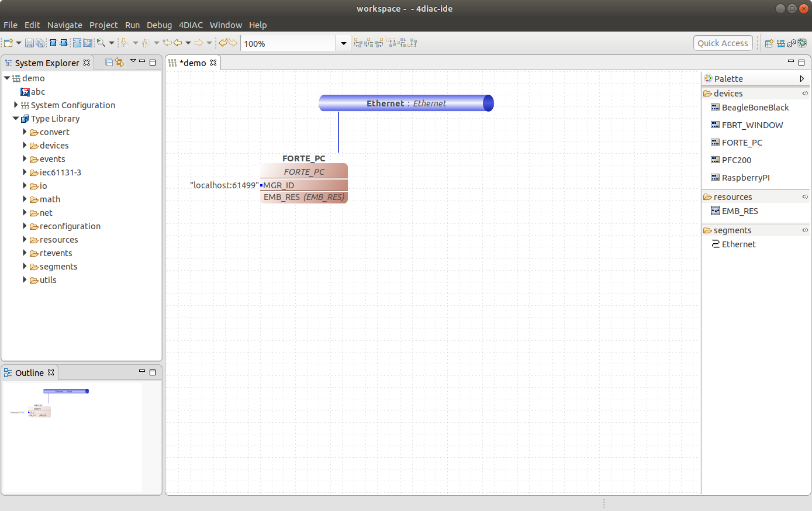
Task: Open the back history dropdown arrow
Action: click(x=188, y=43)
